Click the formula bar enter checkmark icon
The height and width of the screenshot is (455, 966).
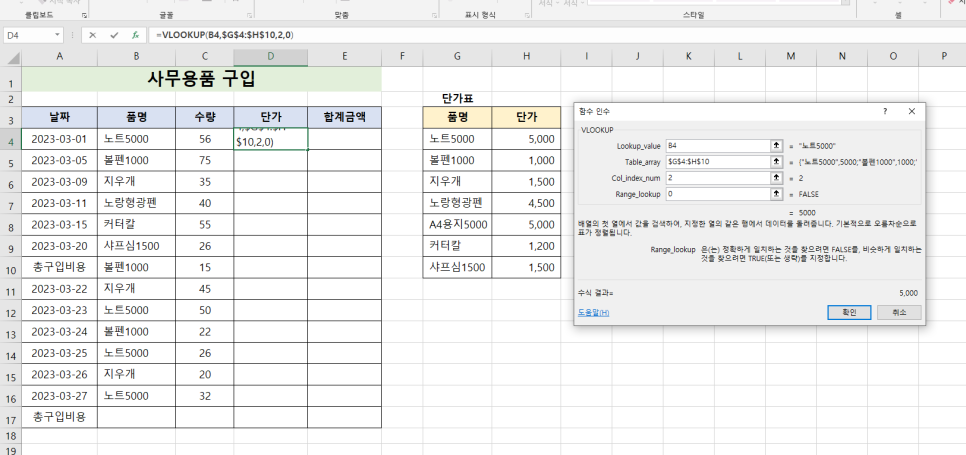tap(114, 36)
